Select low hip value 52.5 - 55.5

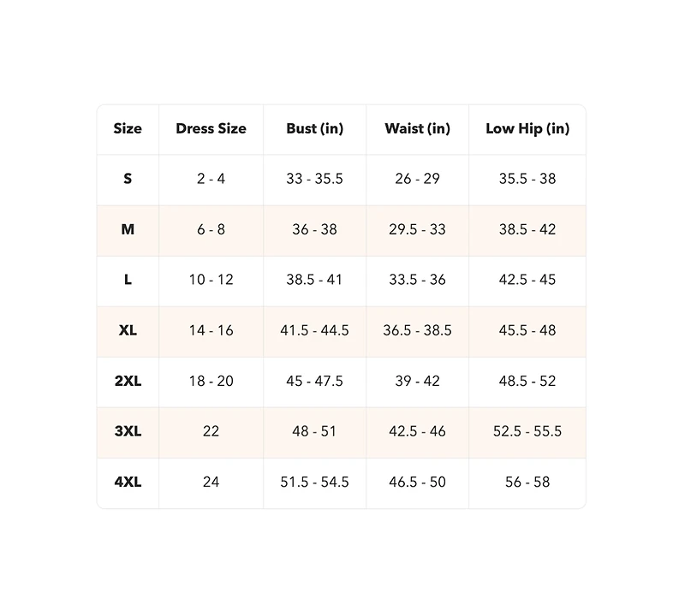[527, 431]
